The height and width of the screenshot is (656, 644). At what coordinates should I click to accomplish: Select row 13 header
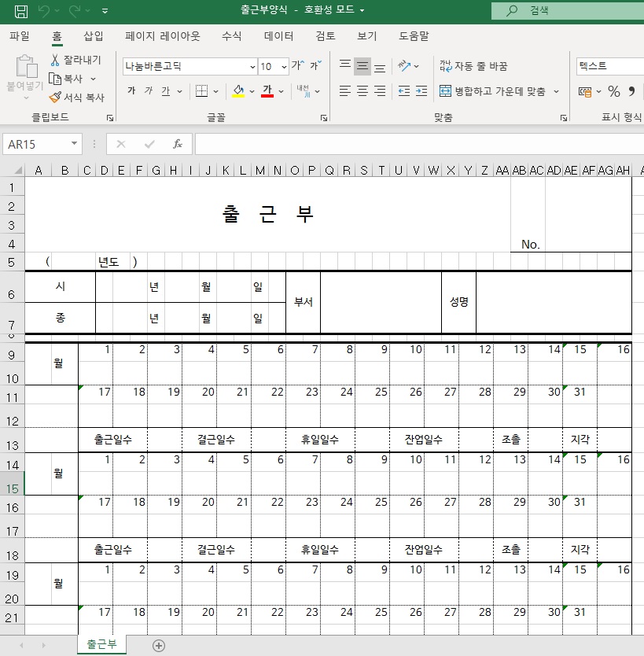click(x=12, y=440)
